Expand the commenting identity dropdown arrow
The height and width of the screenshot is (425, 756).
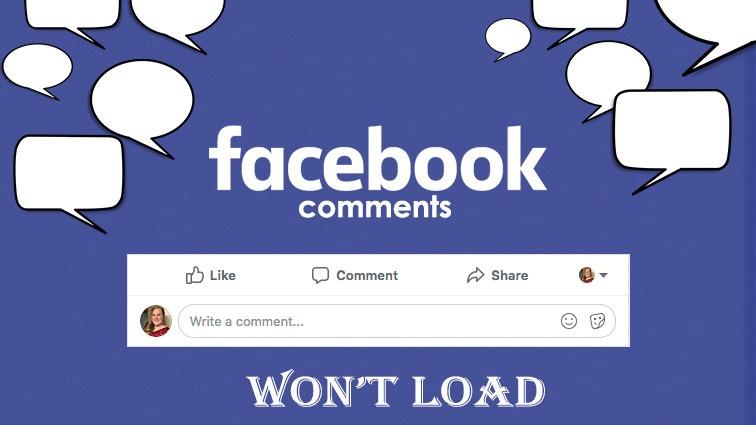click(x=603, y=275)
